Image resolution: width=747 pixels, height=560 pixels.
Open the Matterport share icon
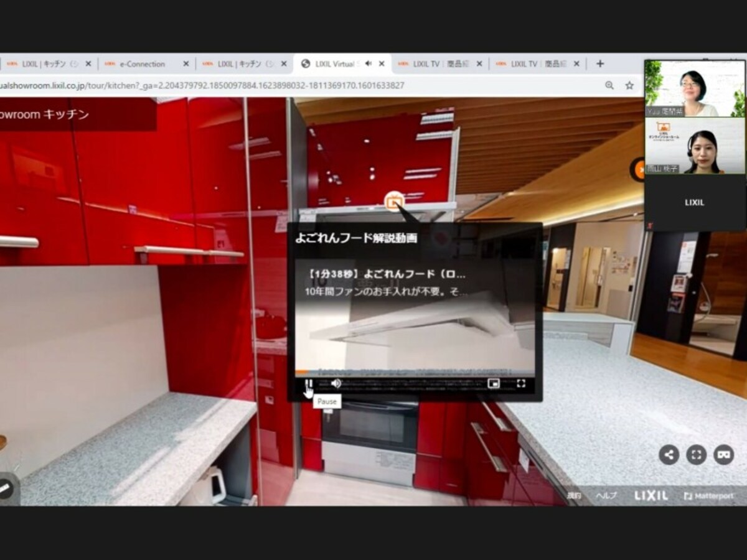coord(669,454)
